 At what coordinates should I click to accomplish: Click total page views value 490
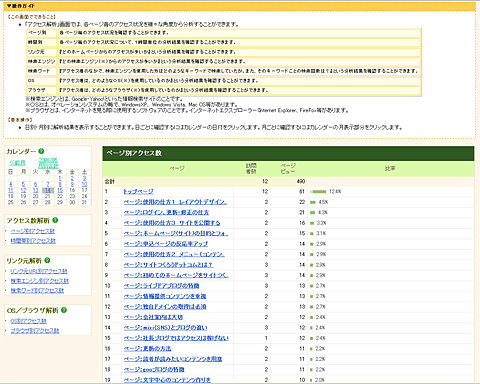(x=301, y=181)
